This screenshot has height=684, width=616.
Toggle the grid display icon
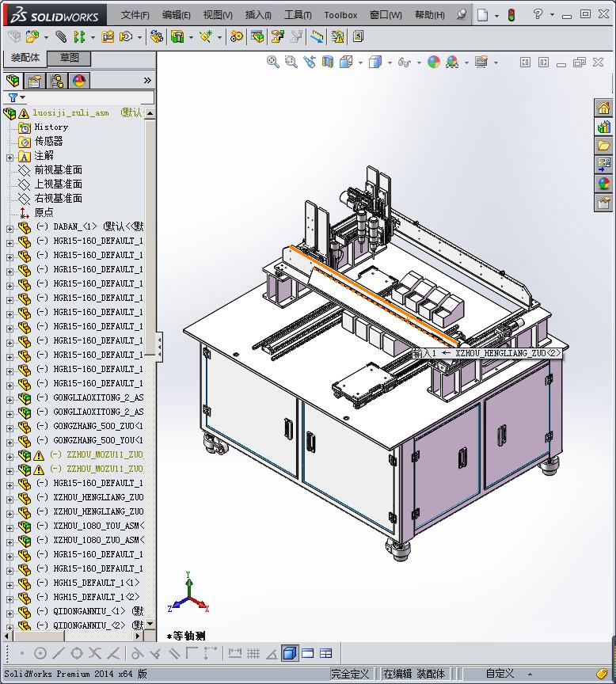point(253,653)
